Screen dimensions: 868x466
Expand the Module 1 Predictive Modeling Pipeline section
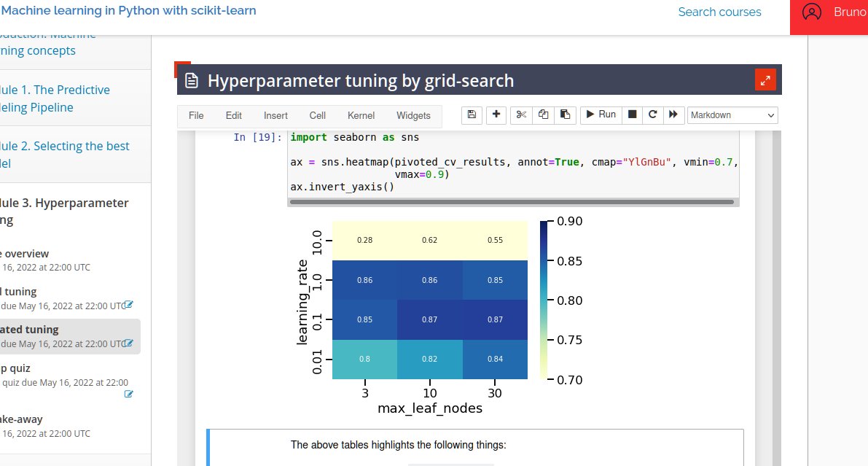point(55,98)
